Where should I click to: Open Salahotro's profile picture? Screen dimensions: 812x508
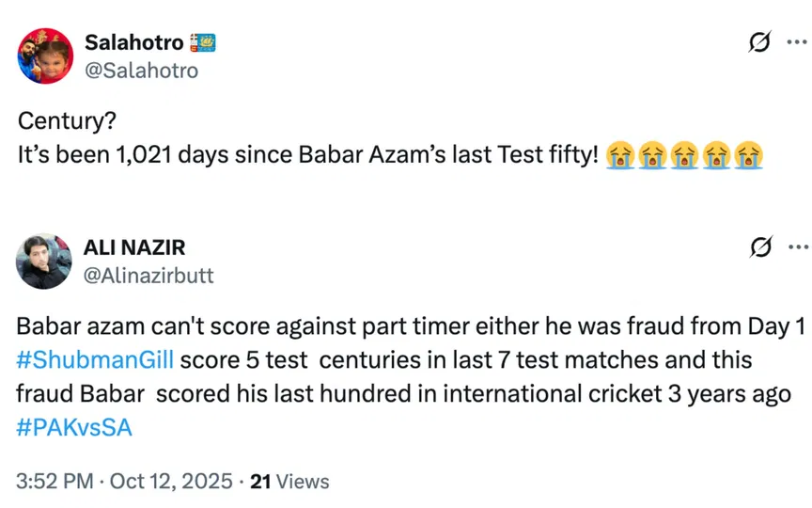(x=44, y=56)
